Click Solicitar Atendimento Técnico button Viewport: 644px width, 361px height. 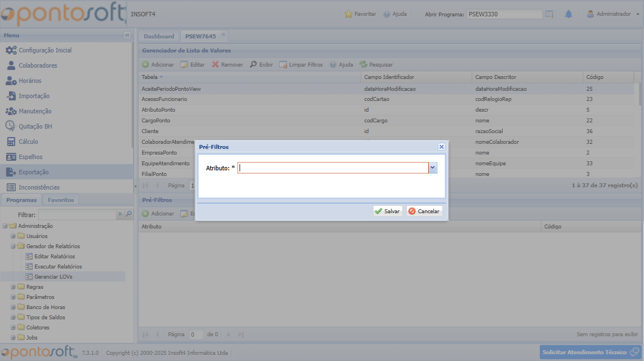[x=590, y=352]
